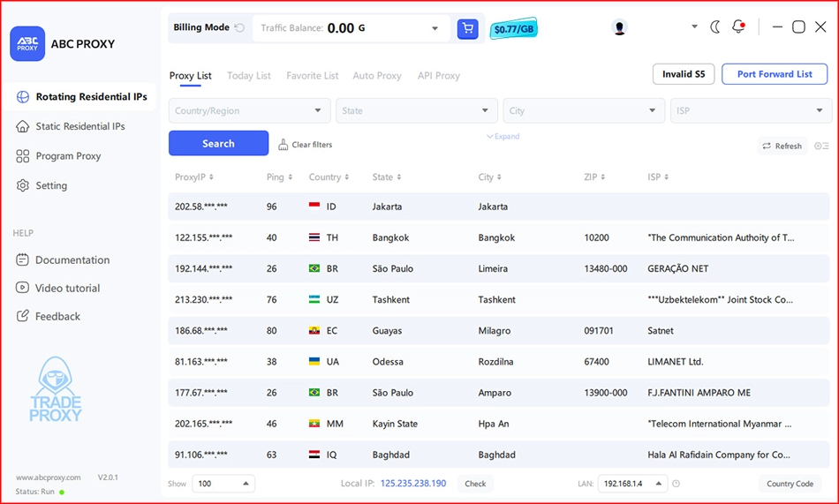Click the Check button
The image size is (839, 504).
[475, 484]
